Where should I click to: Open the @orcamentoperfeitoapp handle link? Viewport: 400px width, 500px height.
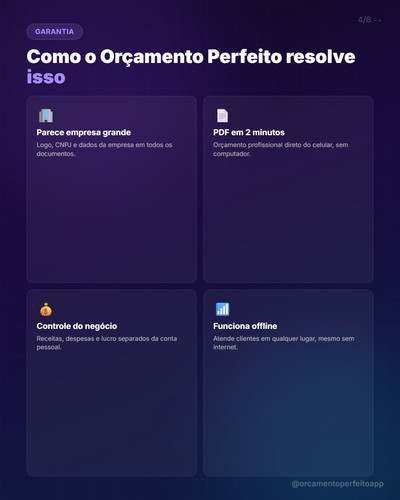[337, 484]
